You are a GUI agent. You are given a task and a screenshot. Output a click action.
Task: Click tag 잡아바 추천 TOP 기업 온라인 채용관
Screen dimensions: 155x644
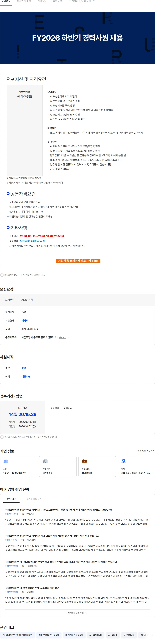[x=17, y=635]
